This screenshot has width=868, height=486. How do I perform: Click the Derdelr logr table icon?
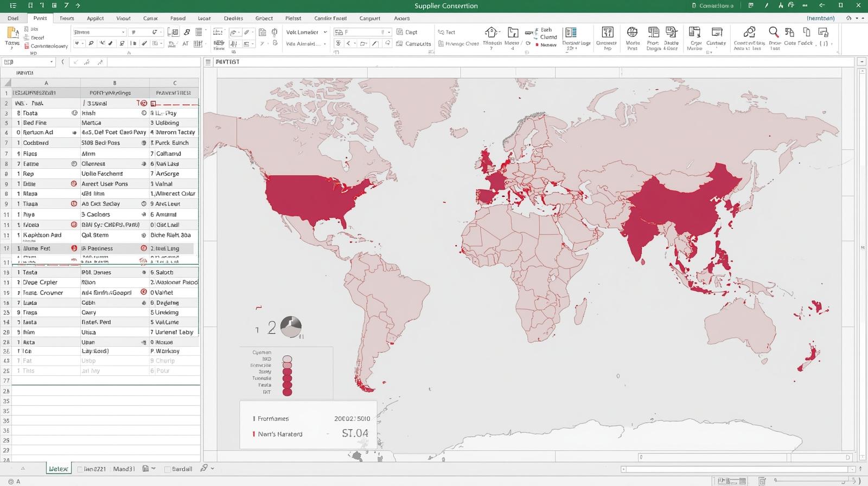570,33
